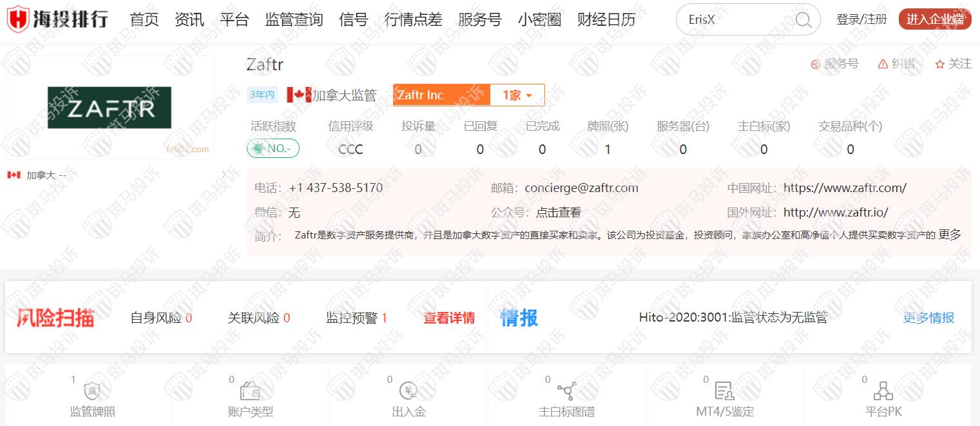This screenshot has width=980, height=426.
Task: Expand the 1家 dropdown
Action: point(517,95)
